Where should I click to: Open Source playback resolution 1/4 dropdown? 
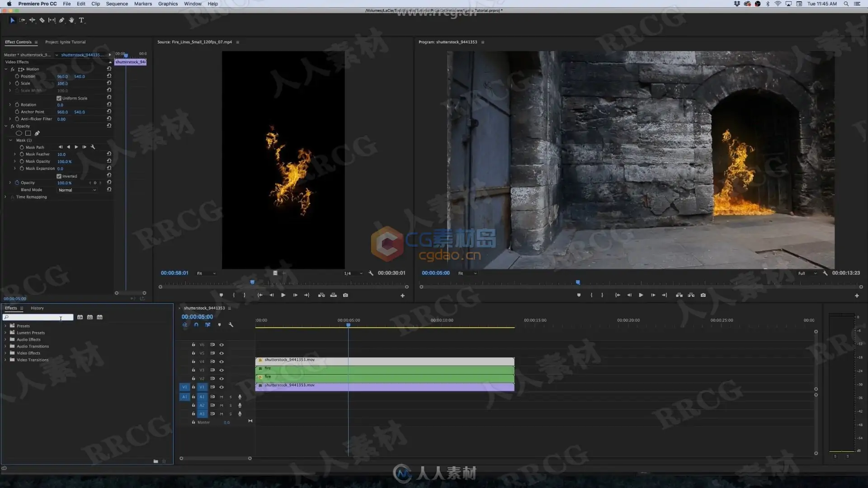(x=353, y=273)
